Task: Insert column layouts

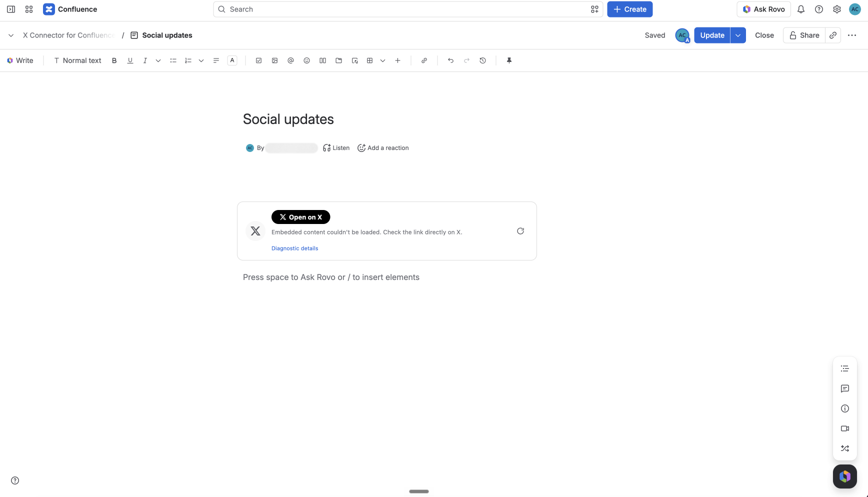Action: click(x=322, y=60)
